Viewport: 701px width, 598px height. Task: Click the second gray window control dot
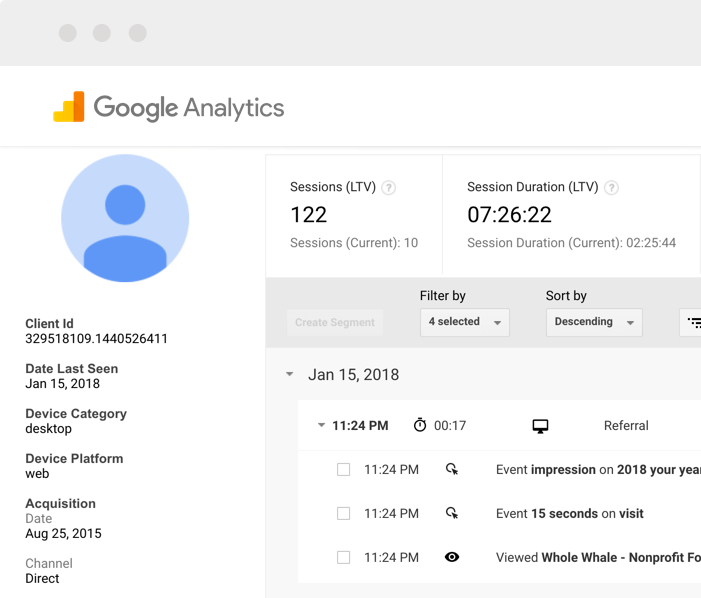tap(102, 33)
